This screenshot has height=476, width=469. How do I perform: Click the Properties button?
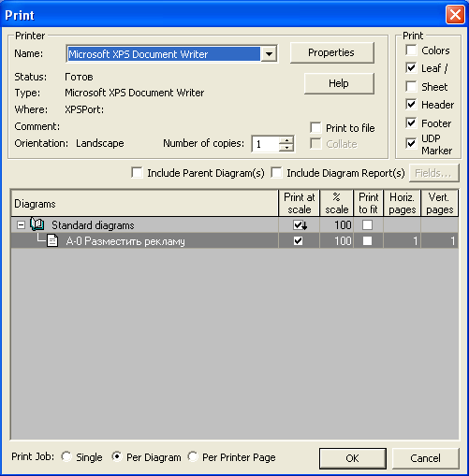pos(332,52)
